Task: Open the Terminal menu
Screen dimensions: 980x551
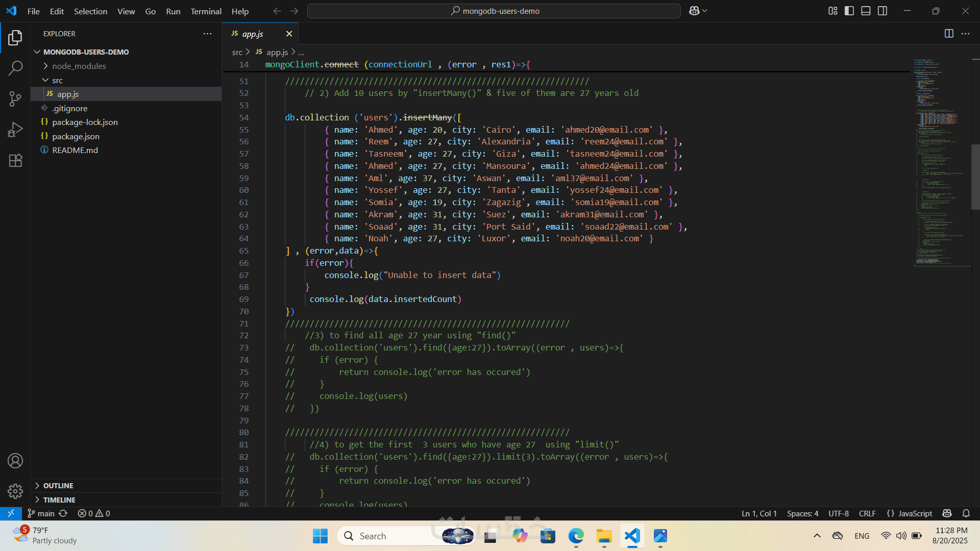Action: [206, 11]
